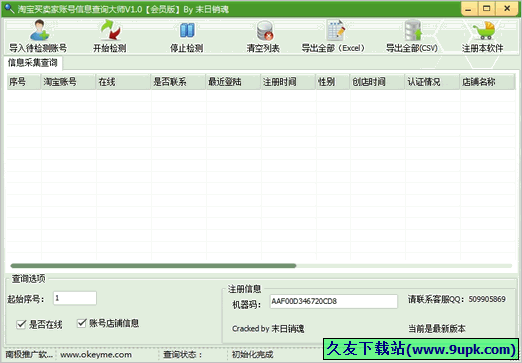522x363 pixels.
Task: Click the 初始化完成 status text
Action: click(252, 355)
